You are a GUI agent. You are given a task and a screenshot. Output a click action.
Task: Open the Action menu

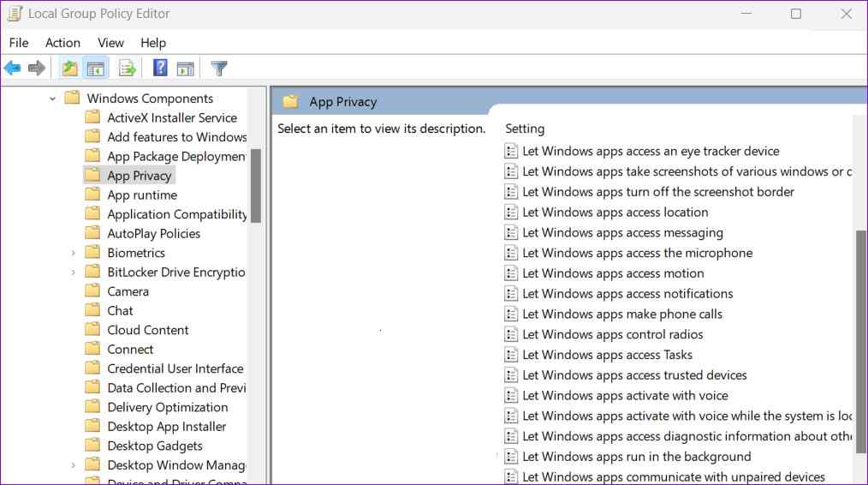point(62,43)
